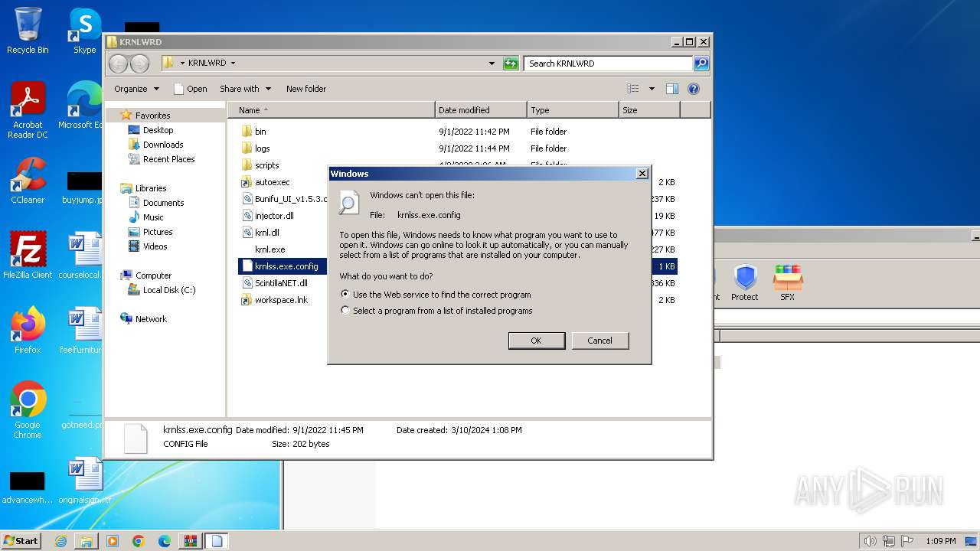Open the originalsign.rtf desktop file

click(84, 481)
